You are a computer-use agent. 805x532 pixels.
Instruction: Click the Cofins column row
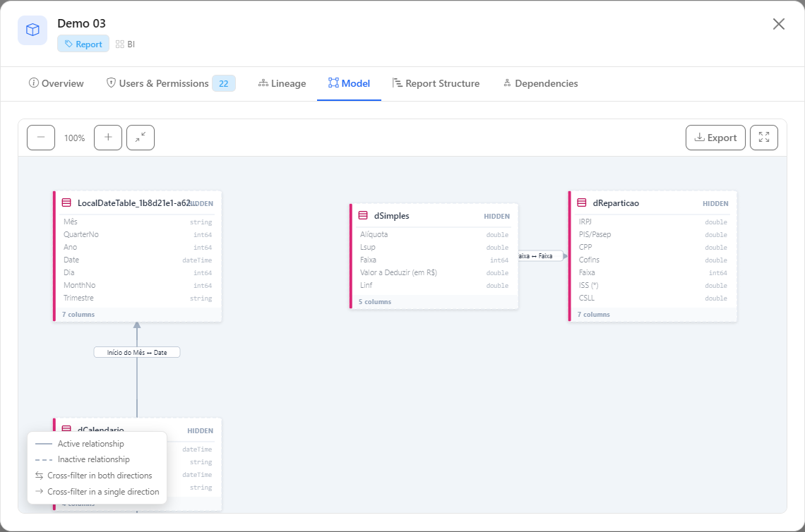coord(653,260)
